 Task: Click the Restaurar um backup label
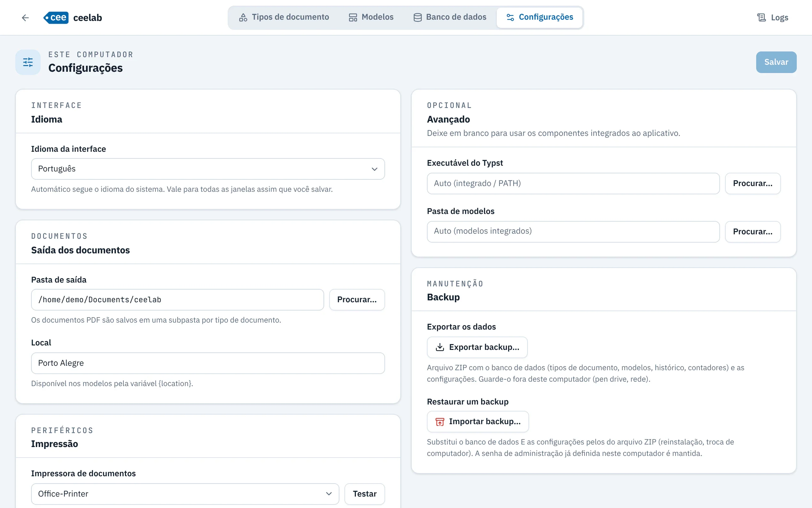coord(468,402)
